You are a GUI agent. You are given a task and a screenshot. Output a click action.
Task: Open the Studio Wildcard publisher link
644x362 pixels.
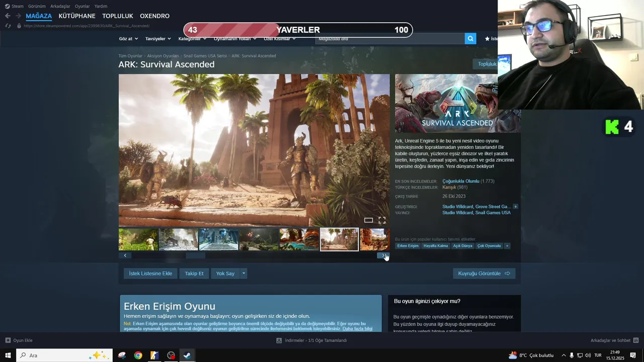coord(457,213)
